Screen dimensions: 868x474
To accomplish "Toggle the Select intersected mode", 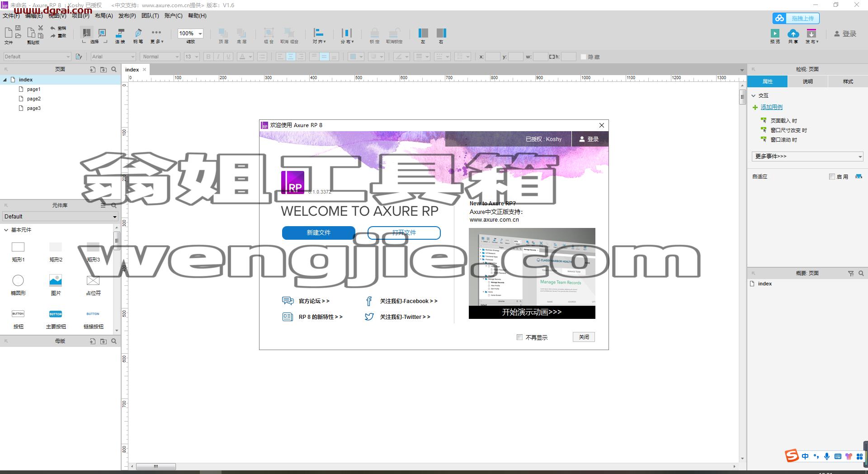I will (x=86, y=33).
